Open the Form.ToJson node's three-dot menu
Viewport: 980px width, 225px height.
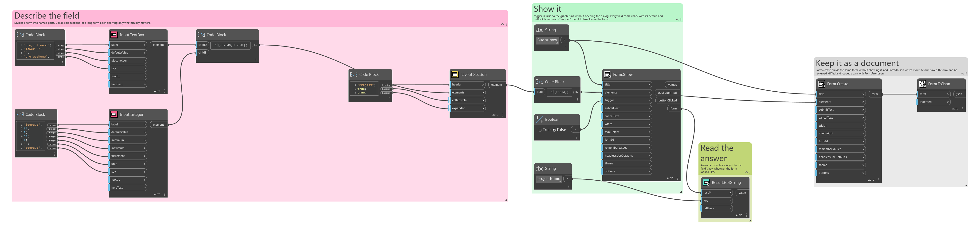point(963,109)
